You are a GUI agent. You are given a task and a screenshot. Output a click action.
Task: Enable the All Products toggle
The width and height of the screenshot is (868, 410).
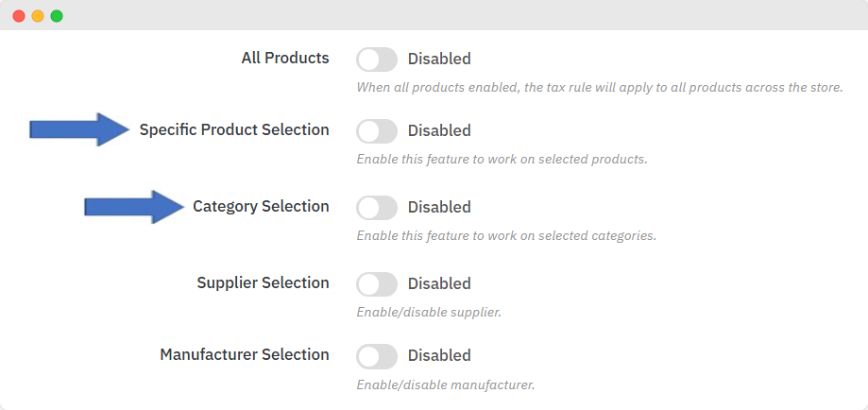tap(377, 60)
